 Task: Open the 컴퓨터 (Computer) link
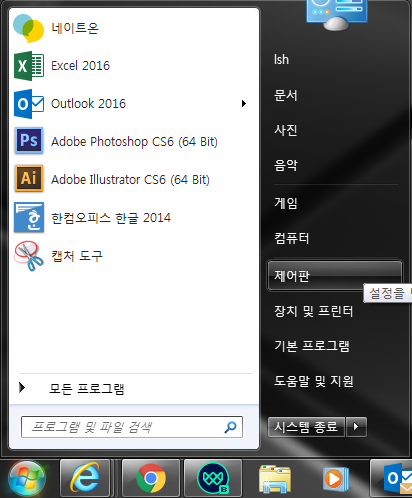click(x=292, y=238)
